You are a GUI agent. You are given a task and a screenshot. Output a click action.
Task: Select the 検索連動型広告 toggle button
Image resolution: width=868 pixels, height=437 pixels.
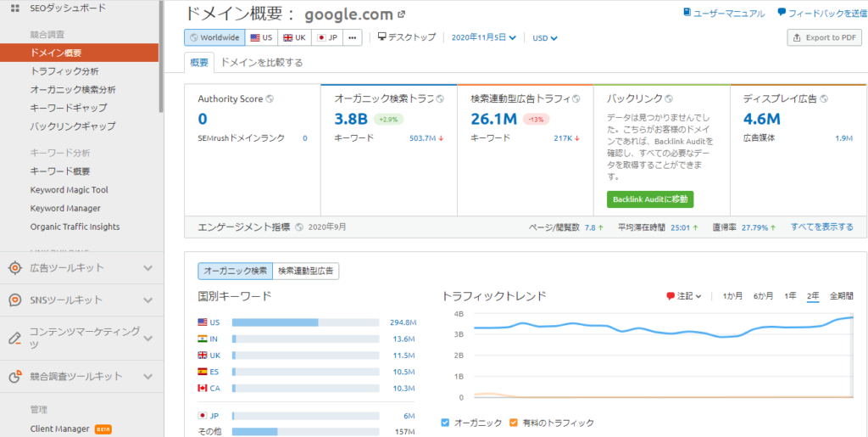305,271
